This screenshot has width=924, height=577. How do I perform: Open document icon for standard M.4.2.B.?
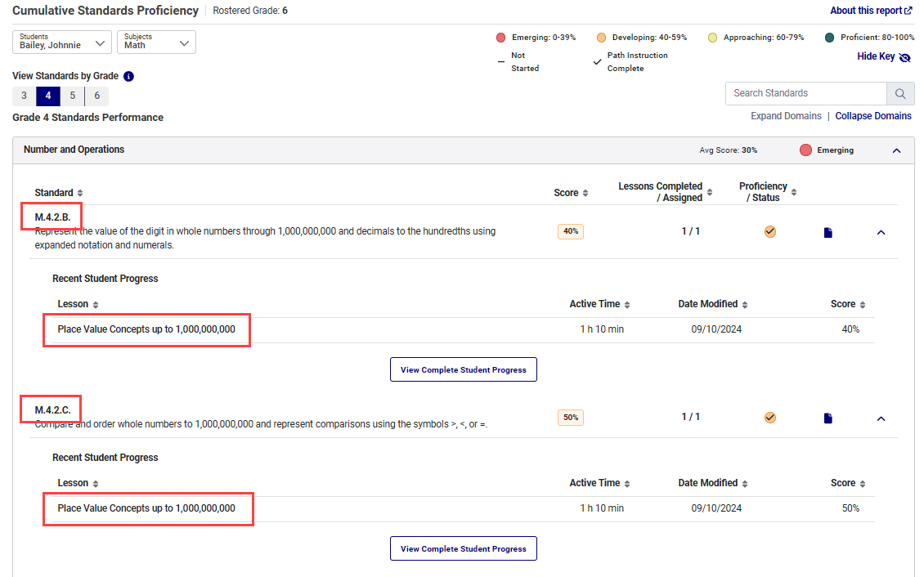click(828, 233)
